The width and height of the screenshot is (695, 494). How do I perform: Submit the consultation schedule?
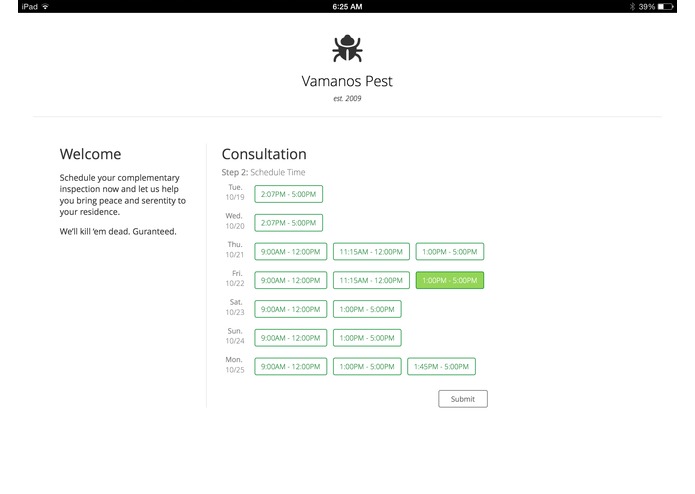(463, 399)
